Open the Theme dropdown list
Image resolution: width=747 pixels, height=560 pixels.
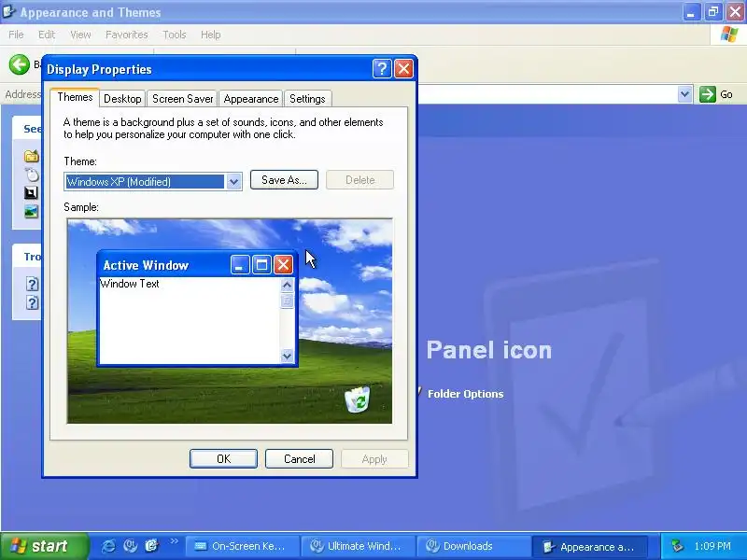click(x=233, y=181)
